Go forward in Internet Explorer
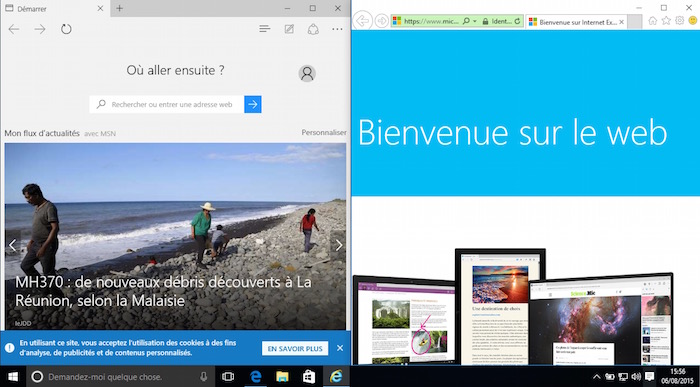The height and width of the screenshot is (387, 700). point(381,21)
